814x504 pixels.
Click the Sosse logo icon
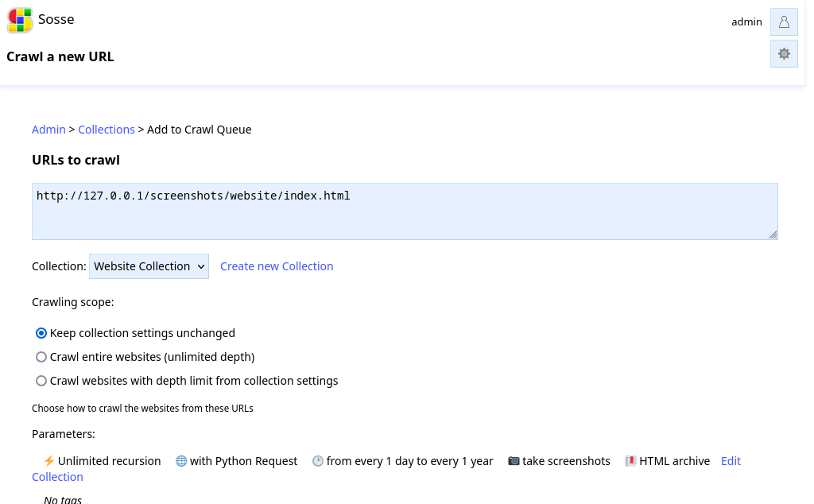(20, 20)
